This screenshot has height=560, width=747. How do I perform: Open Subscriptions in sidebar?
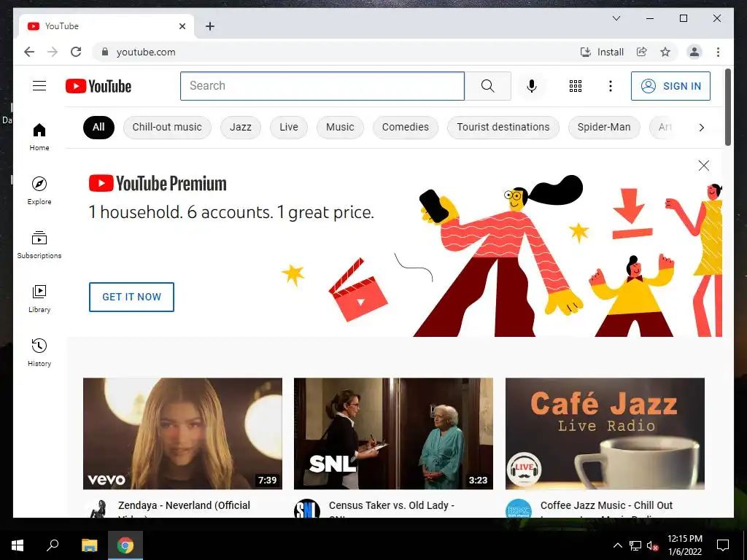coord(39,245)
